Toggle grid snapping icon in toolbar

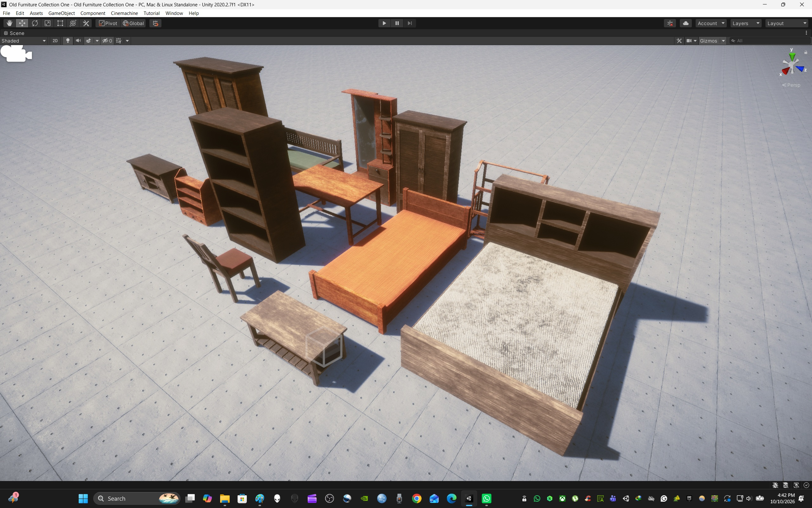(x=155, y=23)
